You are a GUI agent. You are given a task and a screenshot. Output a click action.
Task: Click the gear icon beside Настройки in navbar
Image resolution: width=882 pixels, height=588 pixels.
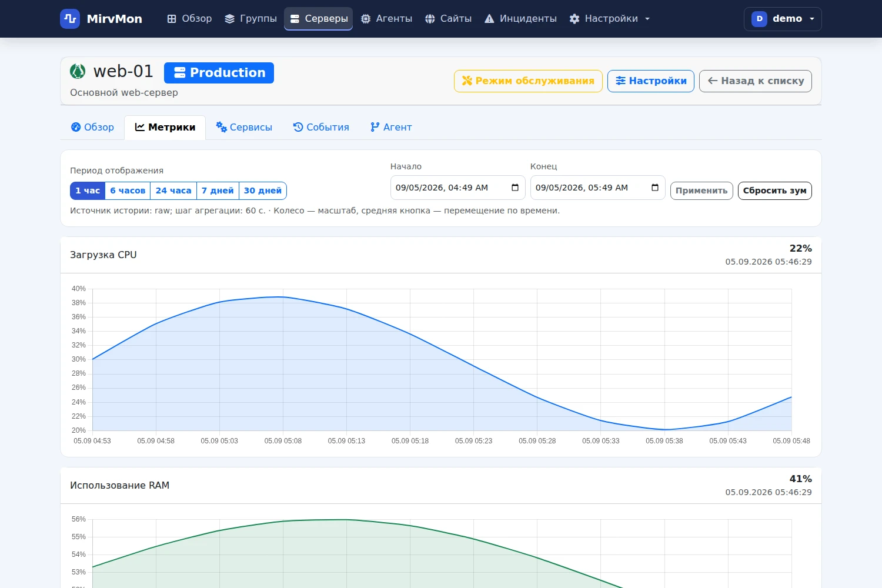(x=574, y=19)
